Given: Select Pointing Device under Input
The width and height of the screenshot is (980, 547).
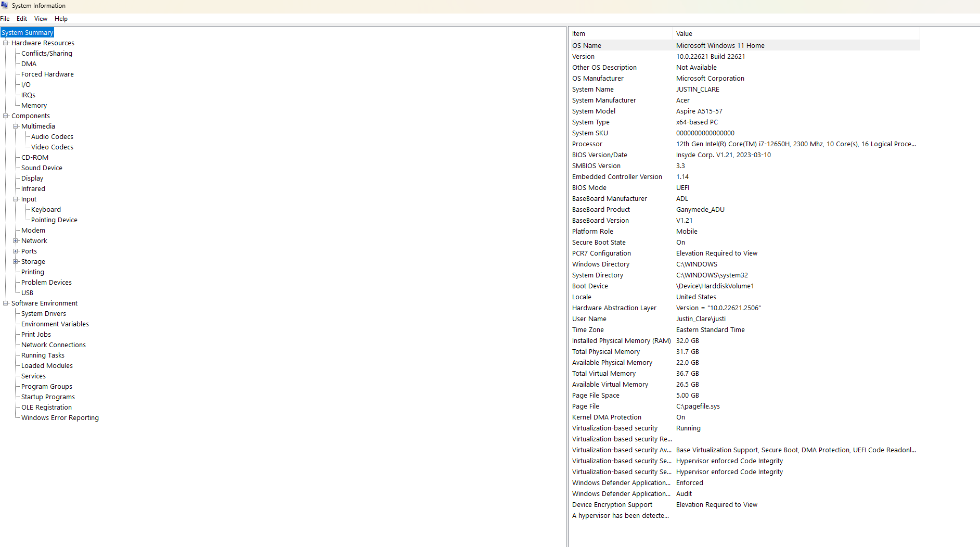Looking at the screenshot, I should click(x=54, y=220).
